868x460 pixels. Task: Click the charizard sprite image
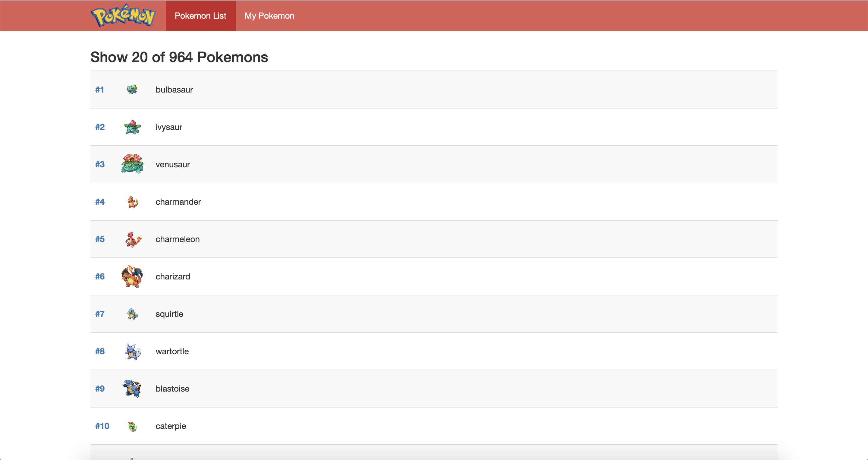[132, 276]
